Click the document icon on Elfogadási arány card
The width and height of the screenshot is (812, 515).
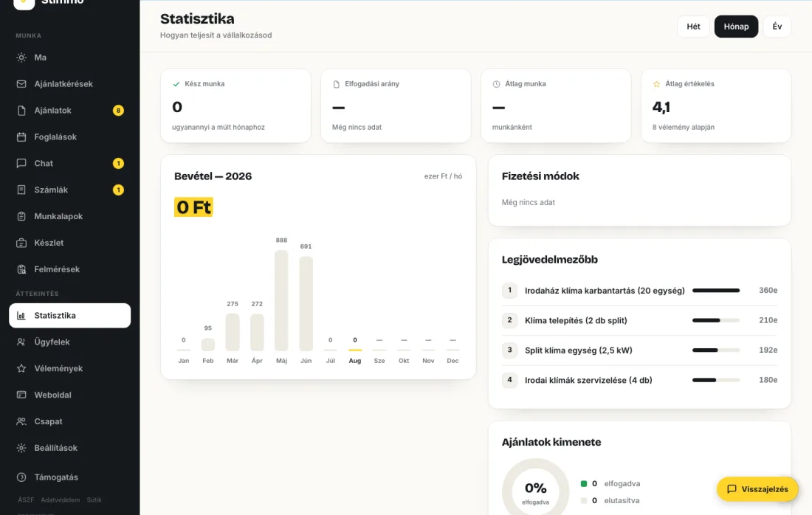click(336, 84)
